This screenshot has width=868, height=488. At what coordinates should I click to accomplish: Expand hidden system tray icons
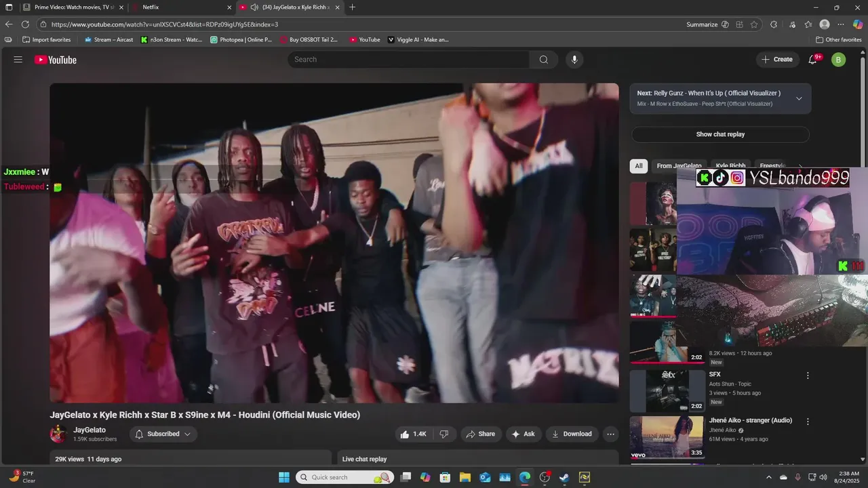coord(768,477)
